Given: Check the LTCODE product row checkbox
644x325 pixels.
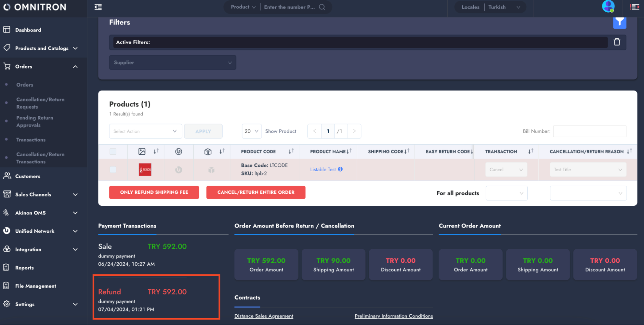Looking at the screenshot, I should 113,170.
